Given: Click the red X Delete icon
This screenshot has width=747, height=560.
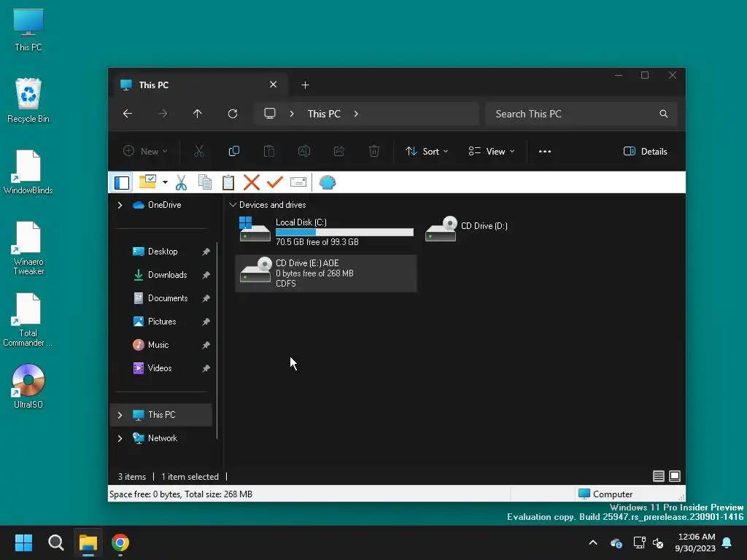Looking at the screenshot, I should coord(252,182).
